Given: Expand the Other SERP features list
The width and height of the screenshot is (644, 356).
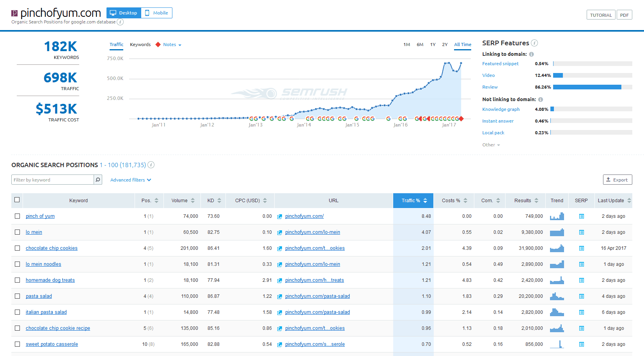Looking at the screenshot, I should pyautogui.click(x=491, y=145).
